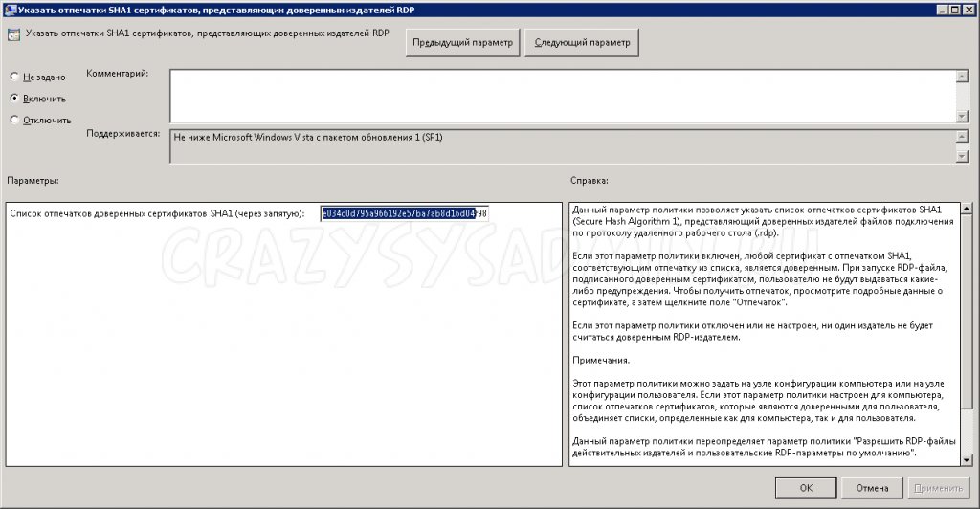Viewport: 980px width, 509px height.
Task: Open "Следующий параметр"
Action: pyautogui.click(x=582, y=43)
